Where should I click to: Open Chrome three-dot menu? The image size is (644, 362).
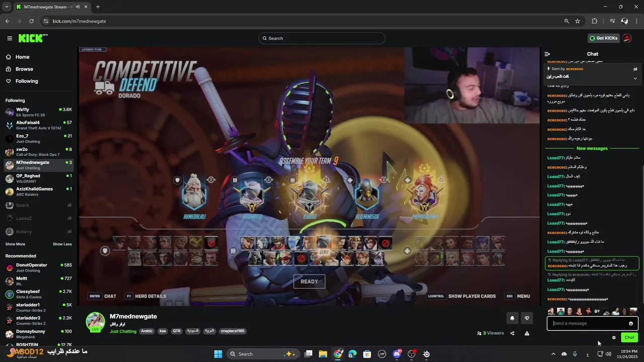636,21
